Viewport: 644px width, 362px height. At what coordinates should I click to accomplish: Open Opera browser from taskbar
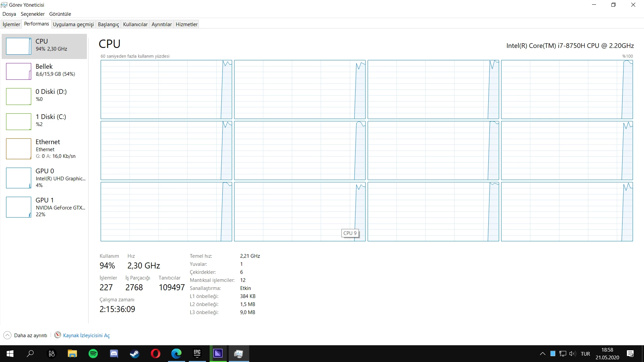click(x=156, y=354)
